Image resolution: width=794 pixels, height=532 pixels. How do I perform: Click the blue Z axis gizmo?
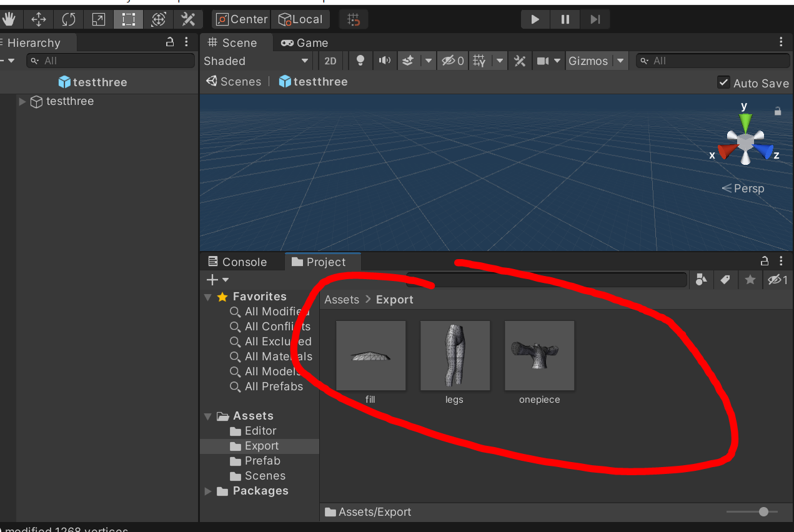point(765,152)
